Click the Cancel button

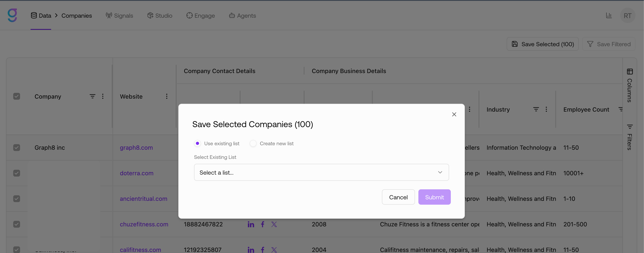pyautogui.click(x=398, y=197)
